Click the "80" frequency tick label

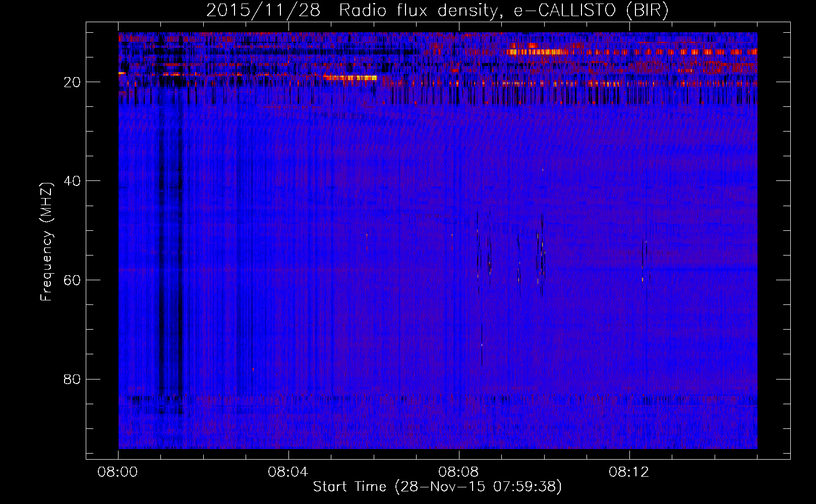coord(72,379)
